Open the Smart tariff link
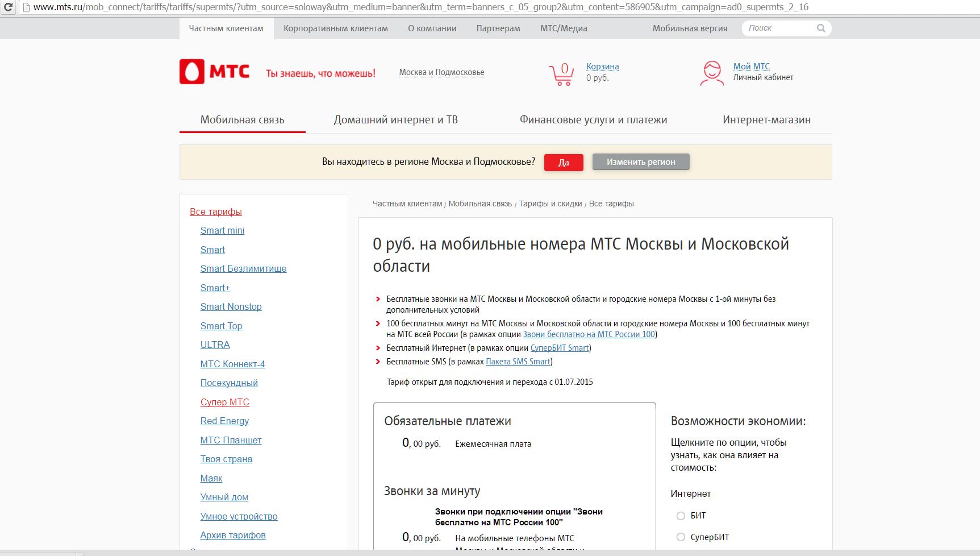 click(212, 250)
